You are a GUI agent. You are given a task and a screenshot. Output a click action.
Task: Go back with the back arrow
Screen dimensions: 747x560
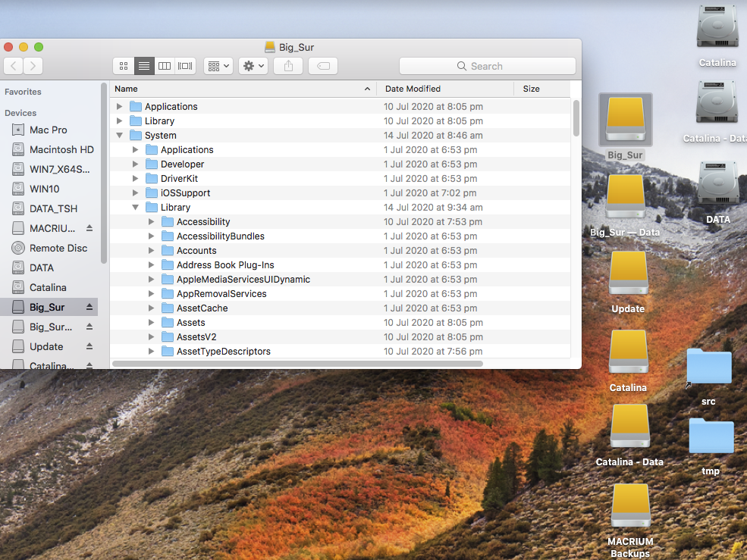(x=14, y=66)
